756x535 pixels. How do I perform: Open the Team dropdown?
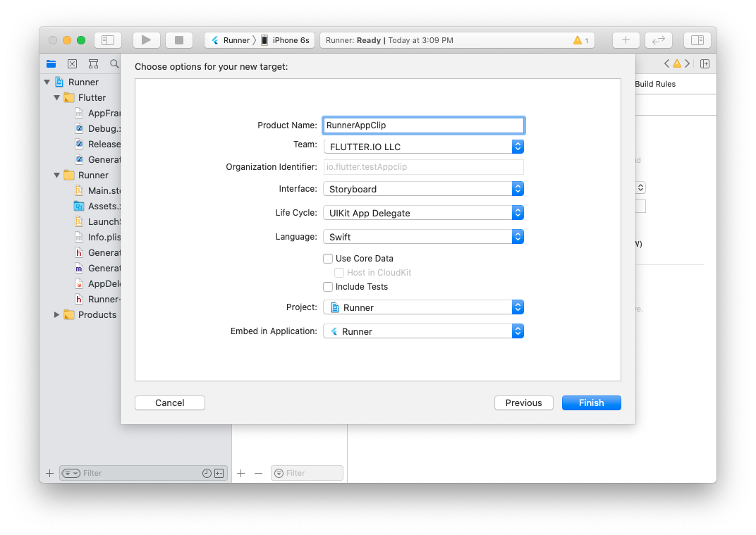(x=423, y=147)
